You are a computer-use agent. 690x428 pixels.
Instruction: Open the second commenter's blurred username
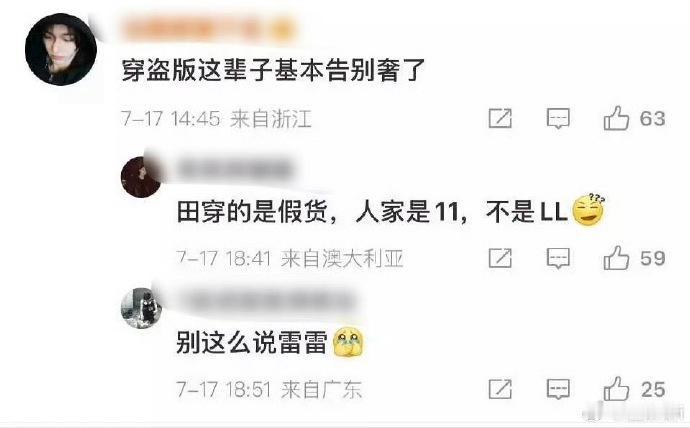(235, 169)
